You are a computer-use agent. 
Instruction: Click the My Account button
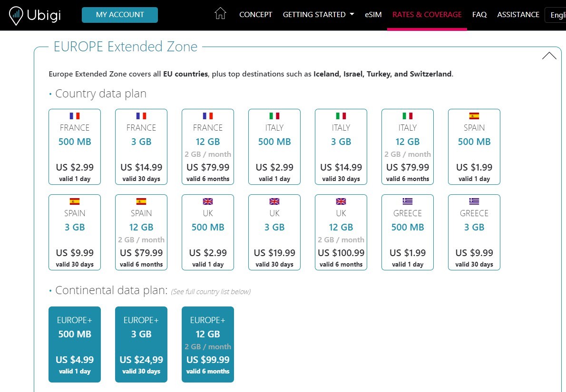(x=120, y=15)
